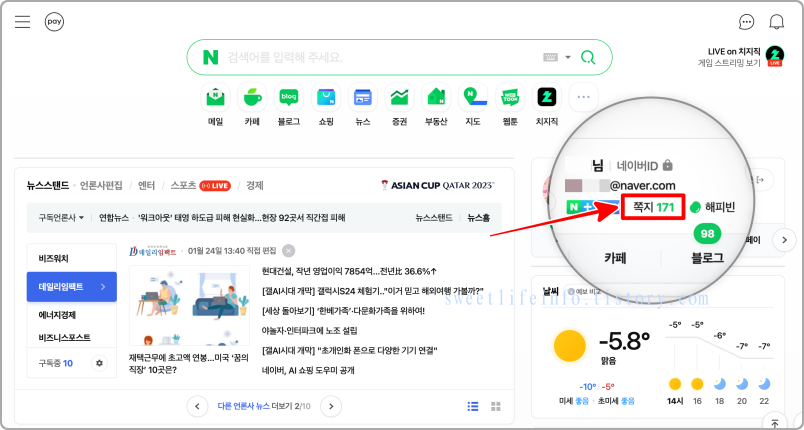
Task: Open the 뉴스 shortcut icon
Action: (363, 97)
